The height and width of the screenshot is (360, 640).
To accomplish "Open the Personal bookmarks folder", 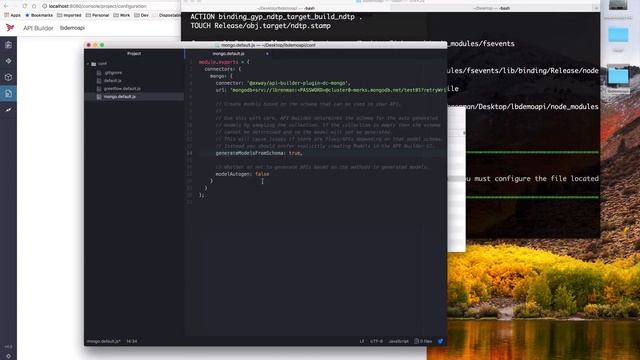I will tap(97, 15).
